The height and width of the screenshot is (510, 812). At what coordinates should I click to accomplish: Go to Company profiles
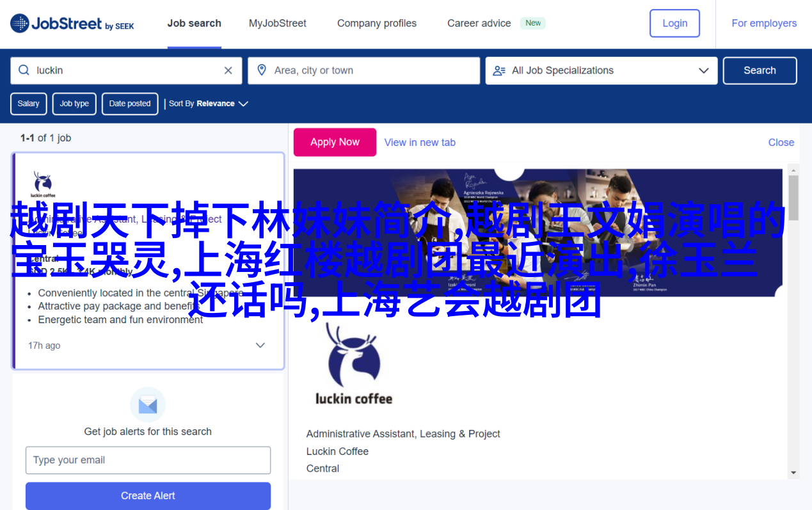click(x=377, y=24)
